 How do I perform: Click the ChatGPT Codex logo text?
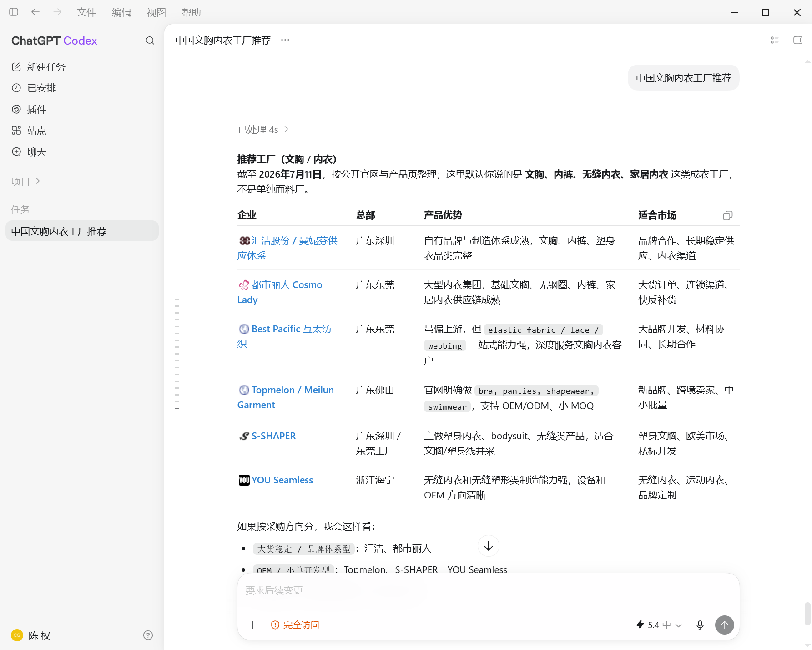click(54, 41)
